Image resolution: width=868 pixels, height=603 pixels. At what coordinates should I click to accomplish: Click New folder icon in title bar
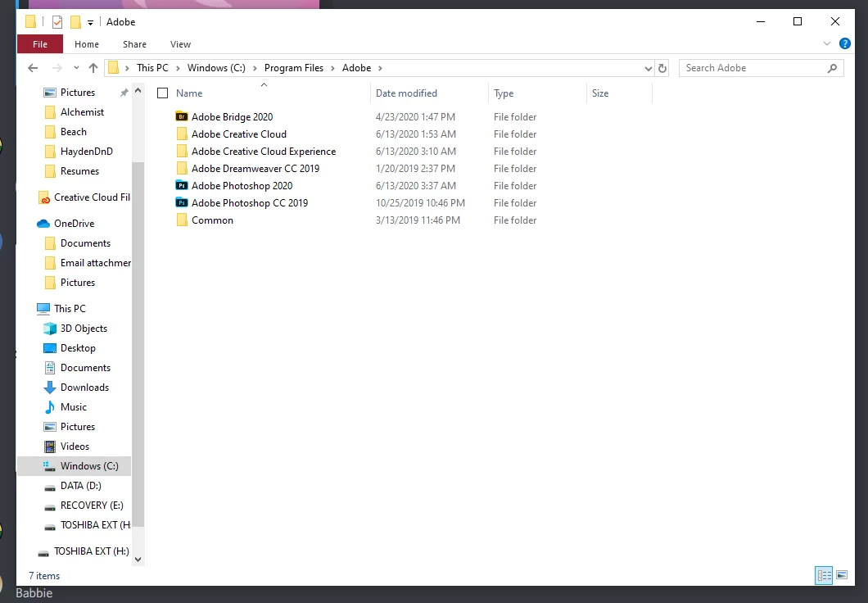(75, 22)
